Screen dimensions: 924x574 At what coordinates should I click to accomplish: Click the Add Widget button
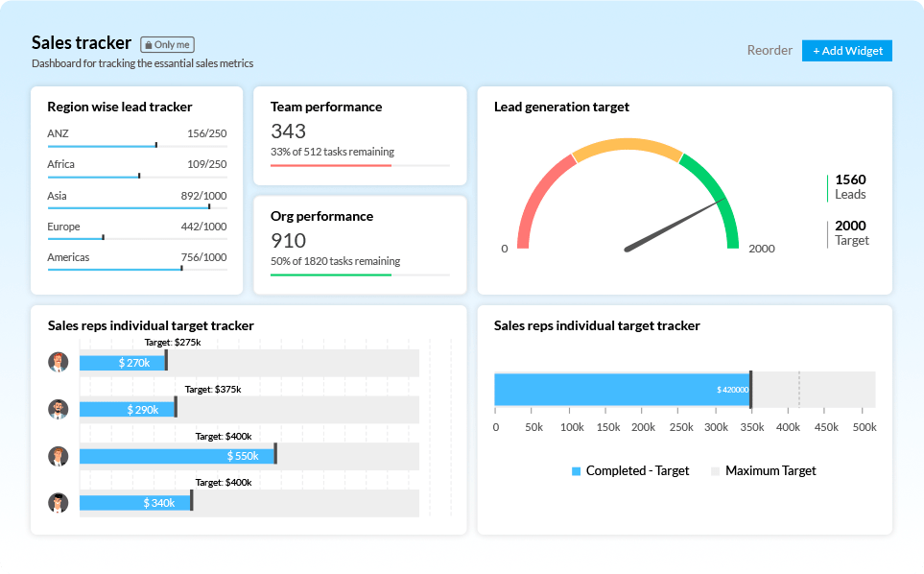click(846, 51)
